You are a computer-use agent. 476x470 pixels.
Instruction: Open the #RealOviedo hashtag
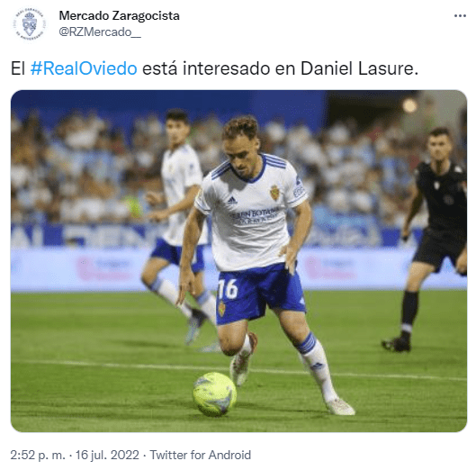point(84,68)
